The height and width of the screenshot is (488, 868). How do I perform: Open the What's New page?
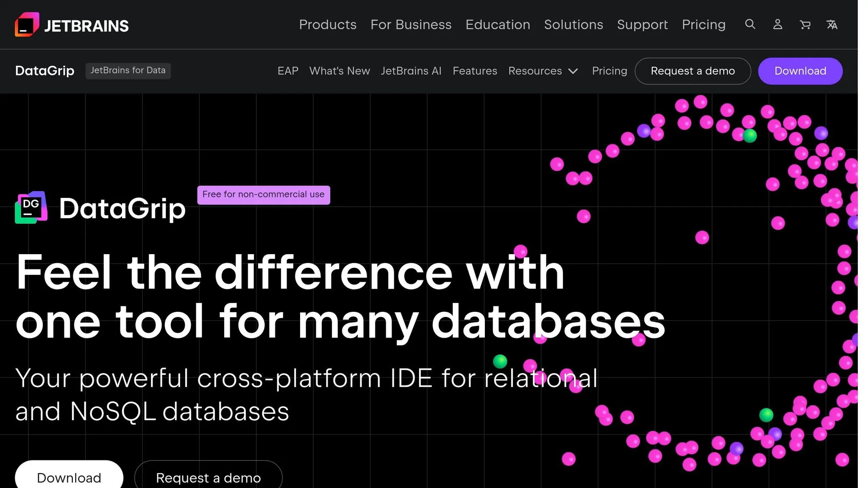(339, 71)
